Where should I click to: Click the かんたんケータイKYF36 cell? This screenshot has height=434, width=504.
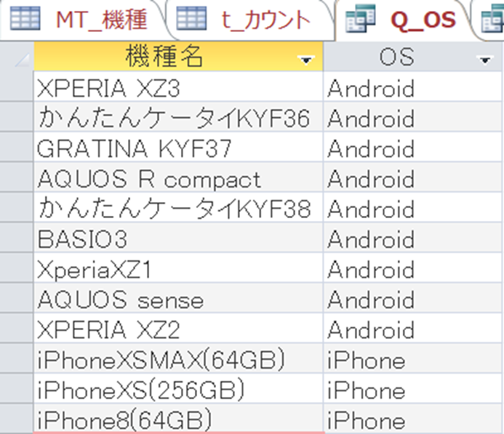tap(178, 118)
